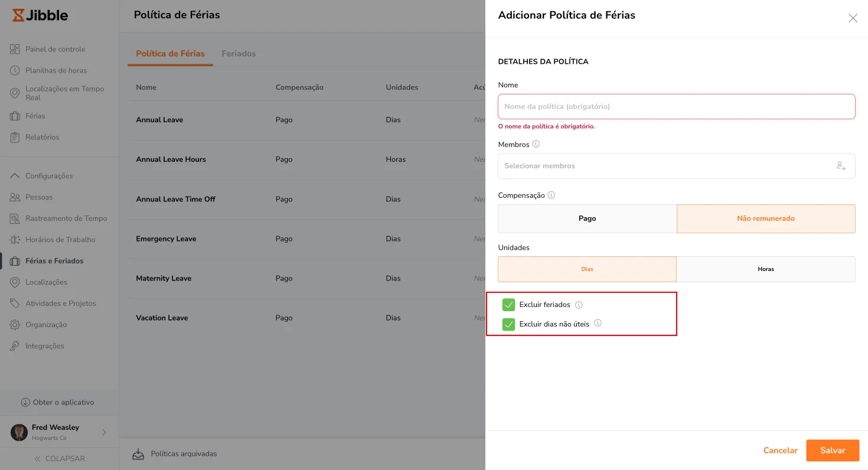Click the add-member icon in the Membros field
Viewport: 868px width, 470px height.
(841, 166)
